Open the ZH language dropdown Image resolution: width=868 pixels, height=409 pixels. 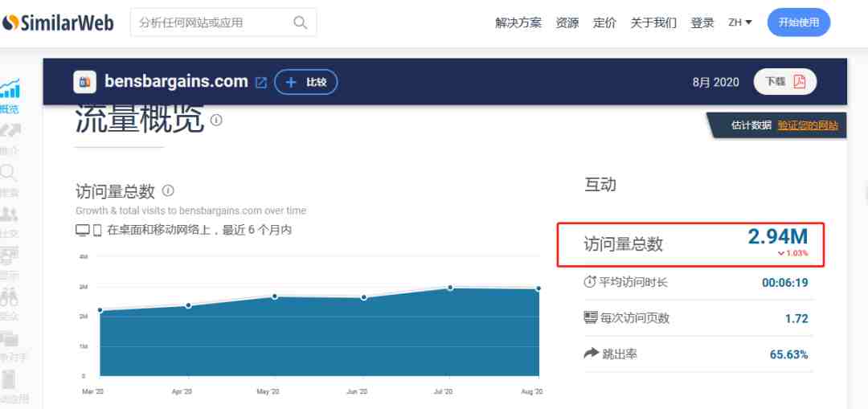pos(740,22)
